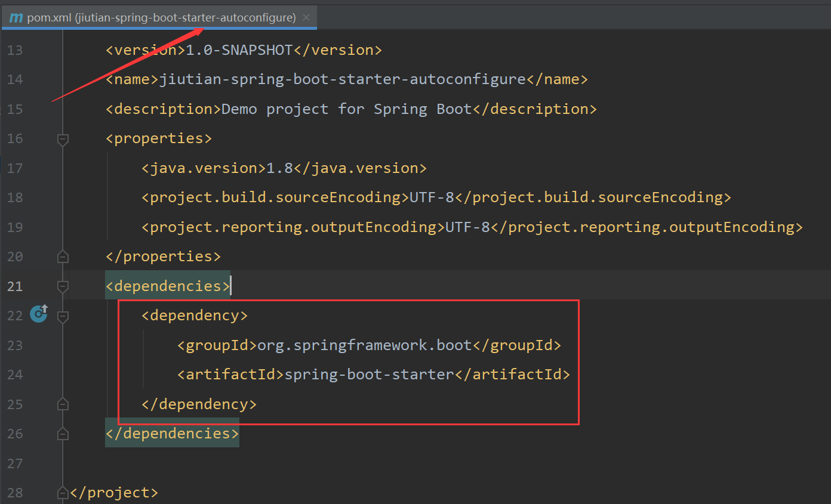This screenshot has width=831, height=504.
Task: Click the spring-boot-starter artifactId value
Action: pyautogui.click(x=368, y=375)
